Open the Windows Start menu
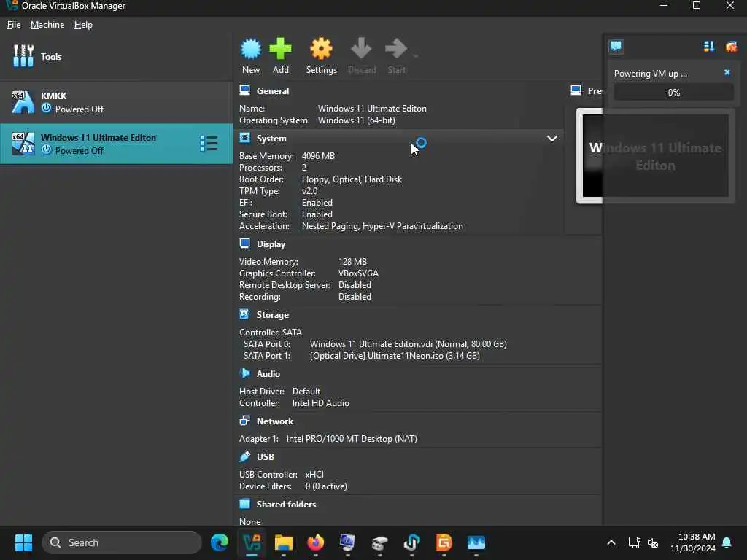The height and width of the screenshot is (560, 747). coord(23,542)
